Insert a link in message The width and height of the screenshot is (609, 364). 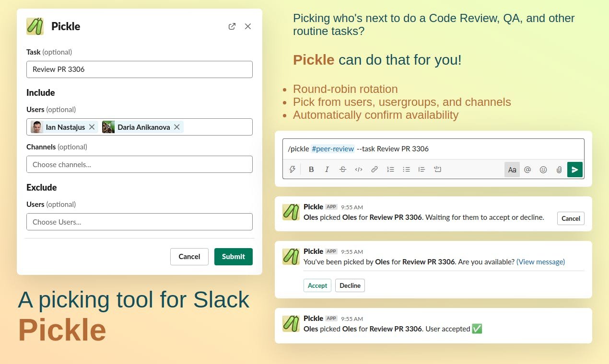(x=375, y=170)
